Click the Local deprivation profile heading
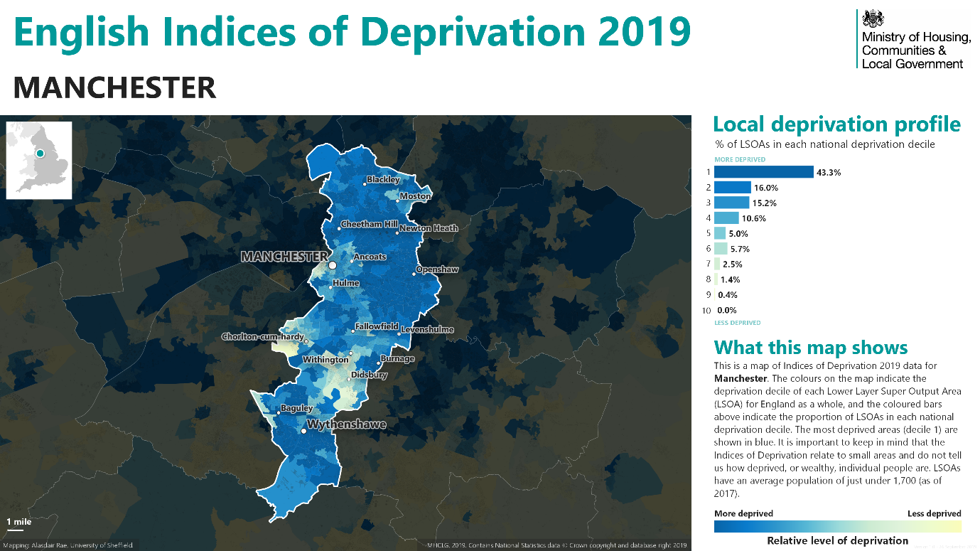This screenshot has height=551, width=980. (836, 125)
